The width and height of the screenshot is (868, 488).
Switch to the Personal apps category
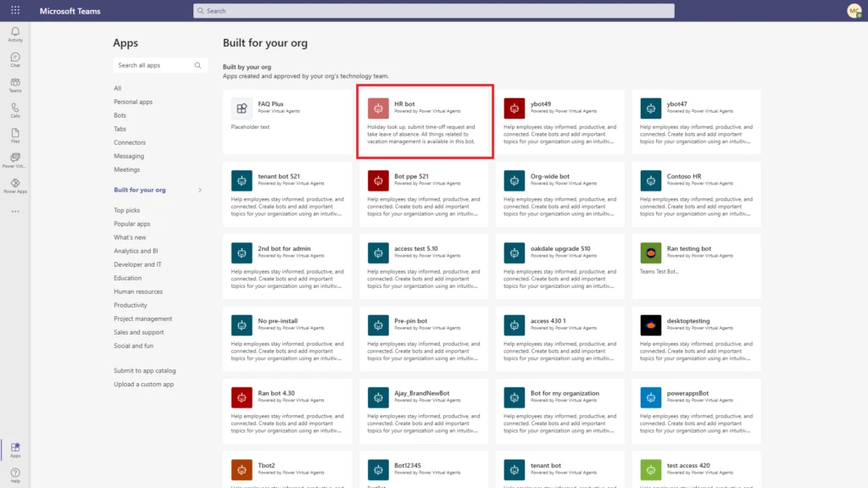pos(133,102)
